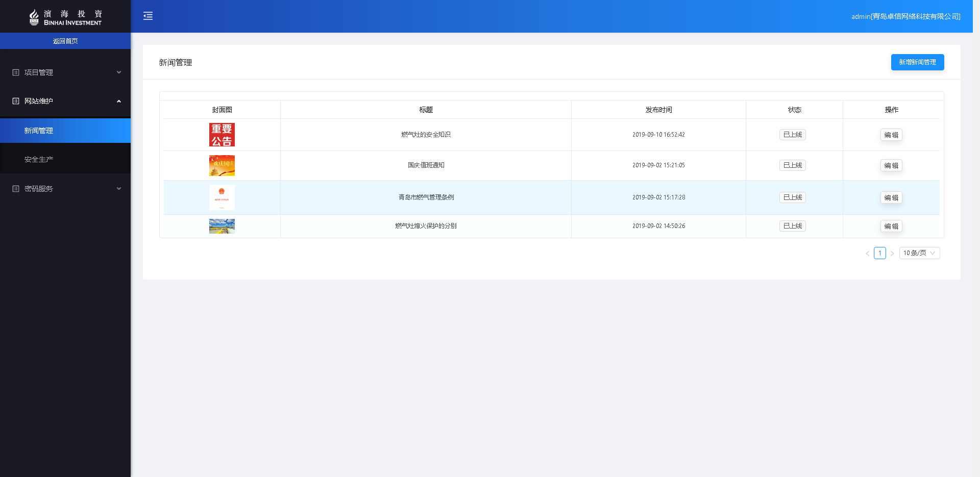Click title 燃气灶熄火保护的分别

pos(426,226)
